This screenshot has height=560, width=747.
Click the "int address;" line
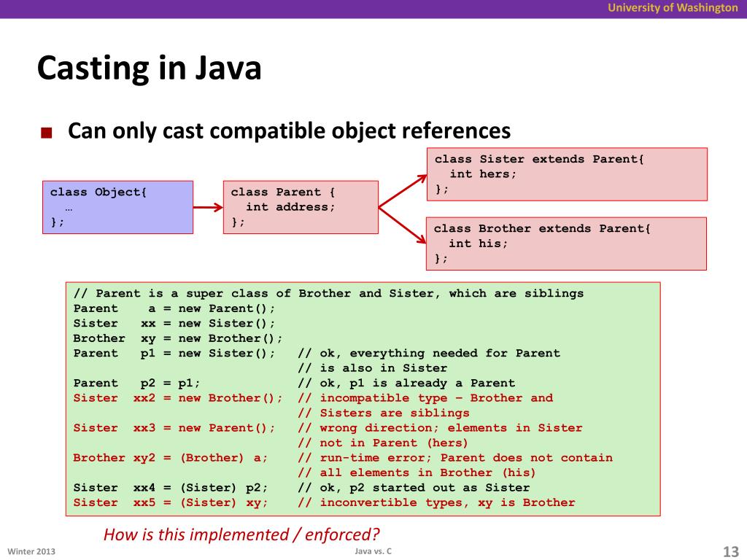tap(290, 207)
